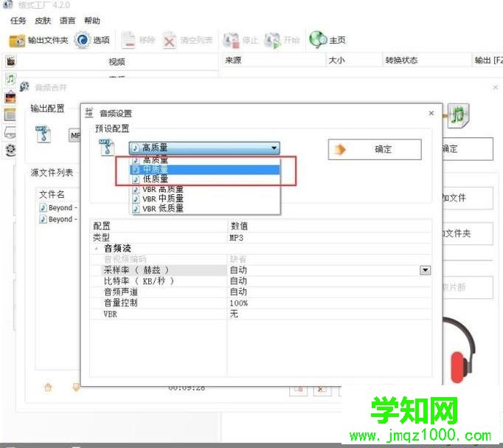This screenshot has height=448, width=503.
Task: Click the 数值 column header
Action: [329, 226]
